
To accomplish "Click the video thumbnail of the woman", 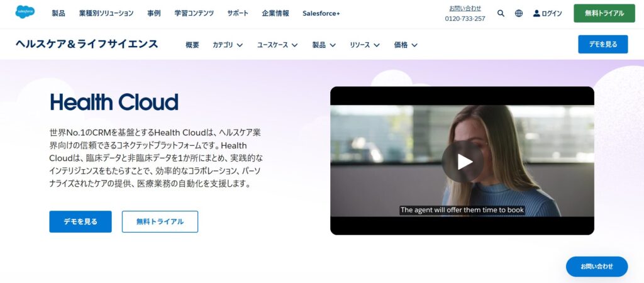I will click(x=462, y=160).
